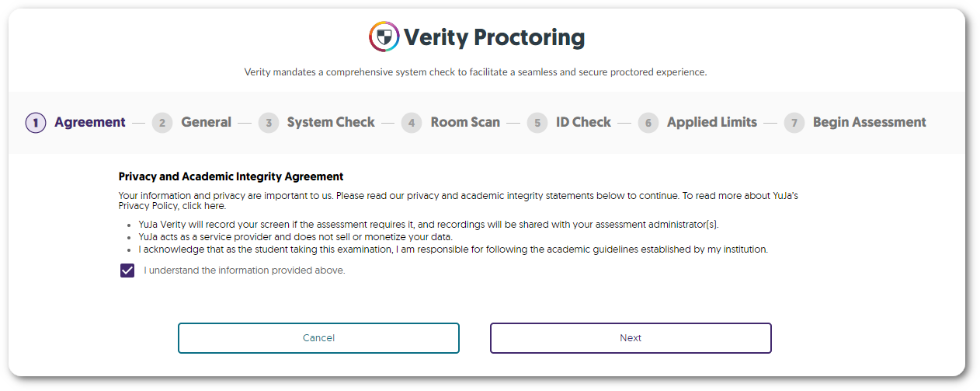Jump to the Begin Assessment step label
The image size is (980, 391).
point(869,122)
